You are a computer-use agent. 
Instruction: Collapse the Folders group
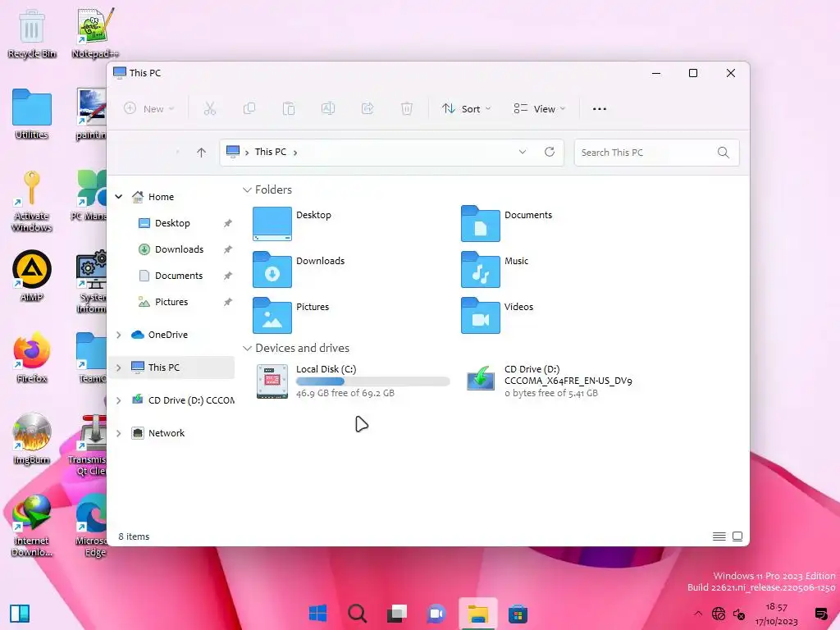tap(247, 189)
